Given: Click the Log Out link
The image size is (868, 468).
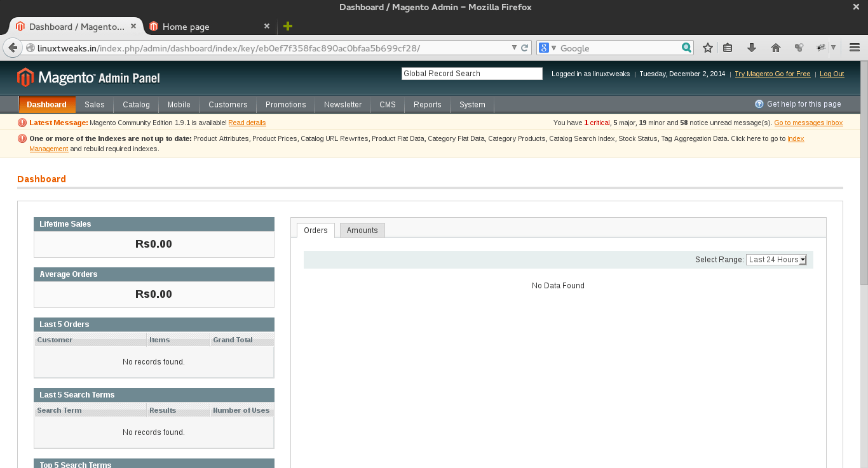Looking at the screenshot, I should 832,74.
